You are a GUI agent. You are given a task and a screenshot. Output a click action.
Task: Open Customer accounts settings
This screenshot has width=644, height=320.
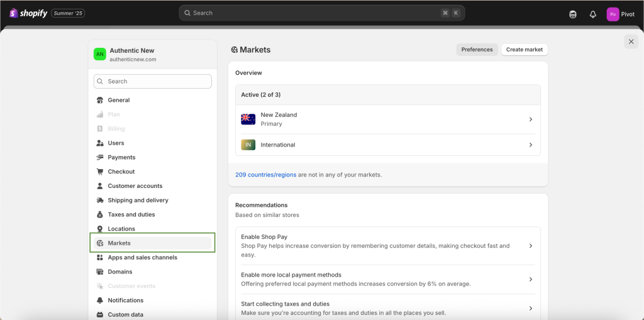pos(153,186)
